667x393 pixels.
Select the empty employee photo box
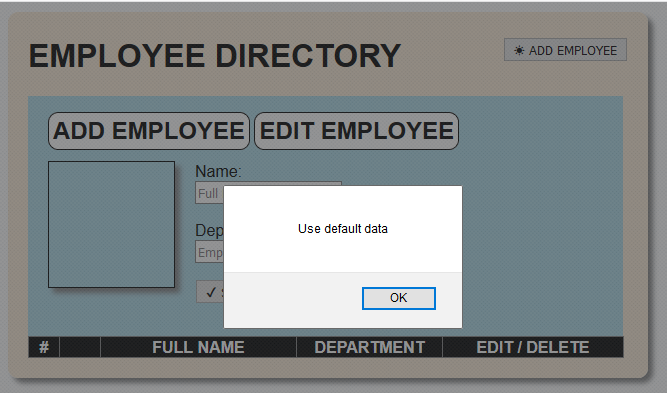pos(111,224)
